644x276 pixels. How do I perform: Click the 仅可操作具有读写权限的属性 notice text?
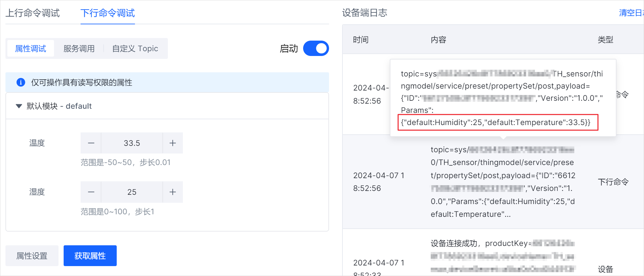(x=82, y=83)
